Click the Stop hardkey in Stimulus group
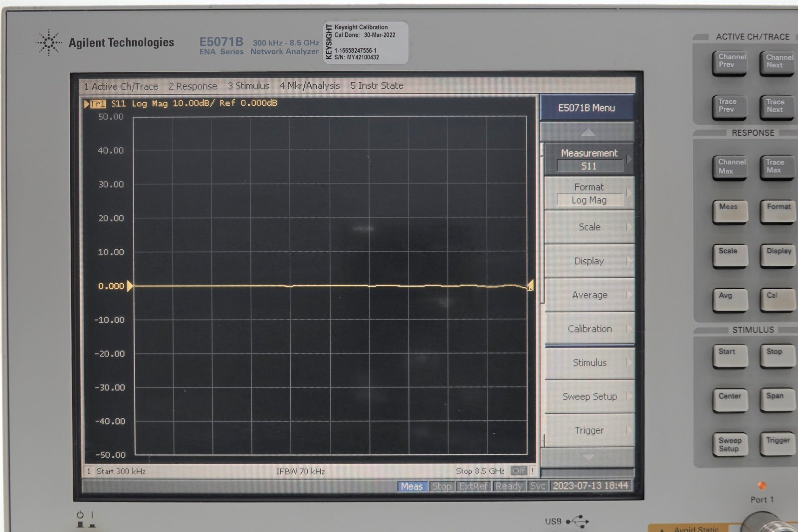This screenshot has height=532, width=798. click(x=778, y=357)
